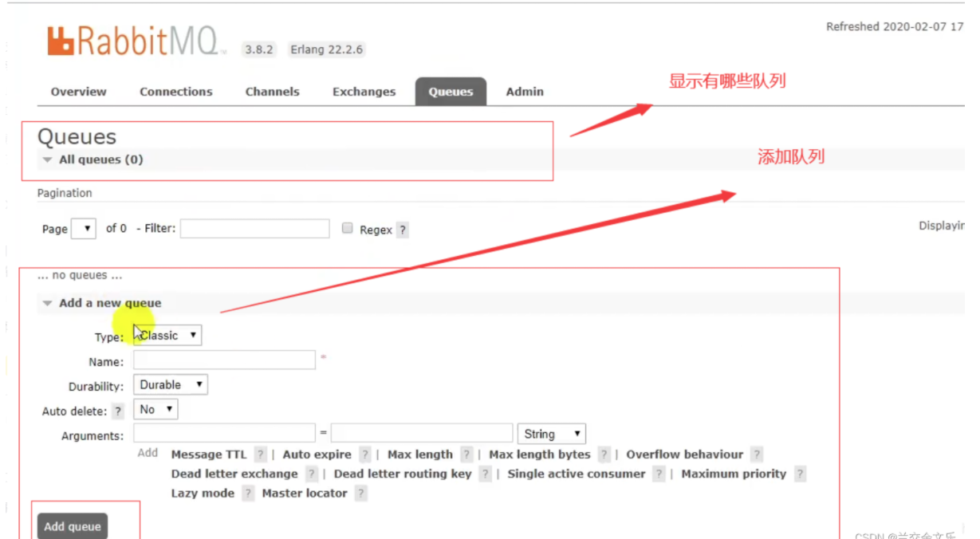This screenshot has height=539, width=980.
Task: Switch to the Channels tab
Action: coord(273,92)
